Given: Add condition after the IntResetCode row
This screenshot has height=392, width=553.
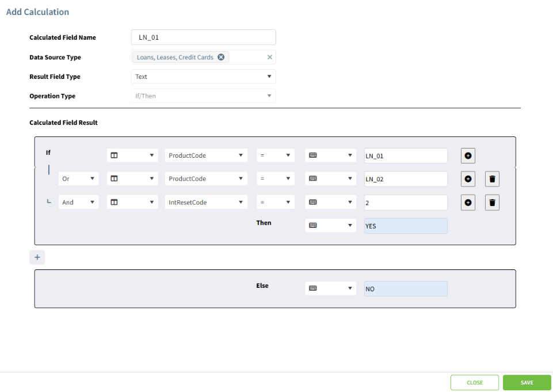Looking at the screenshot, I should point(468,203).
